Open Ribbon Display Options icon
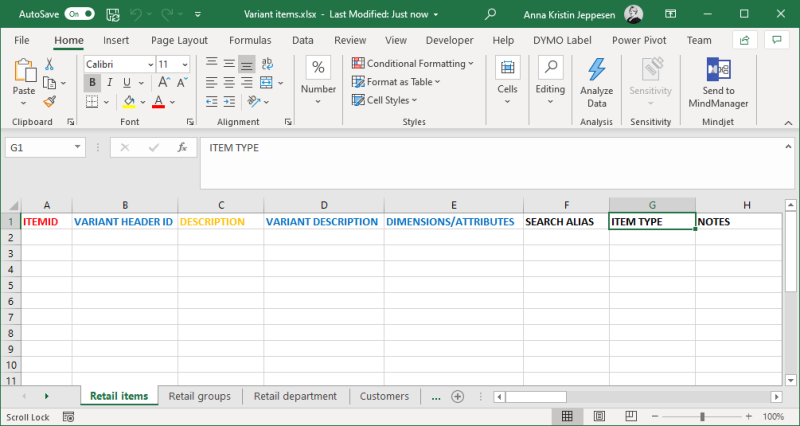This screenshot has height=426, width=800. coord(670,14)
